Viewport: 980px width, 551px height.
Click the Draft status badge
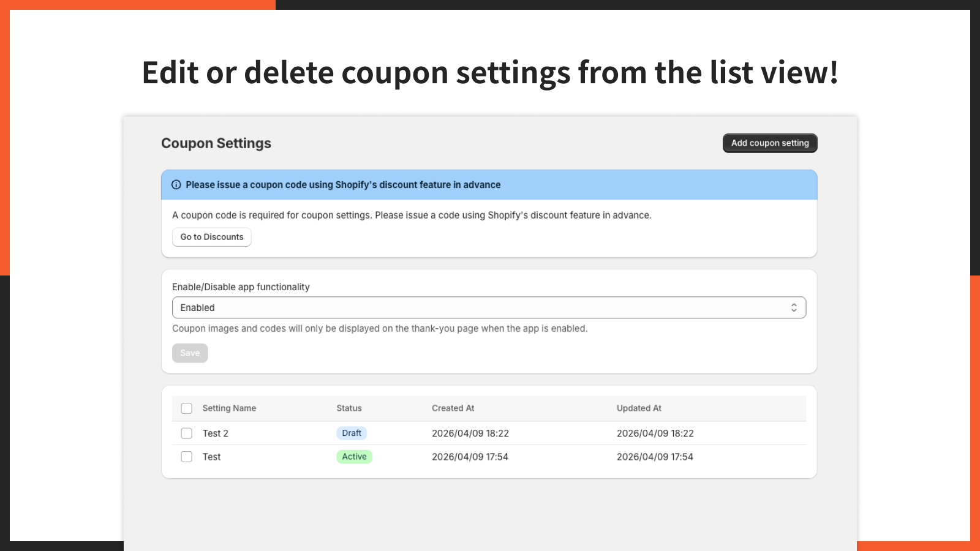(x=352, y=433)
